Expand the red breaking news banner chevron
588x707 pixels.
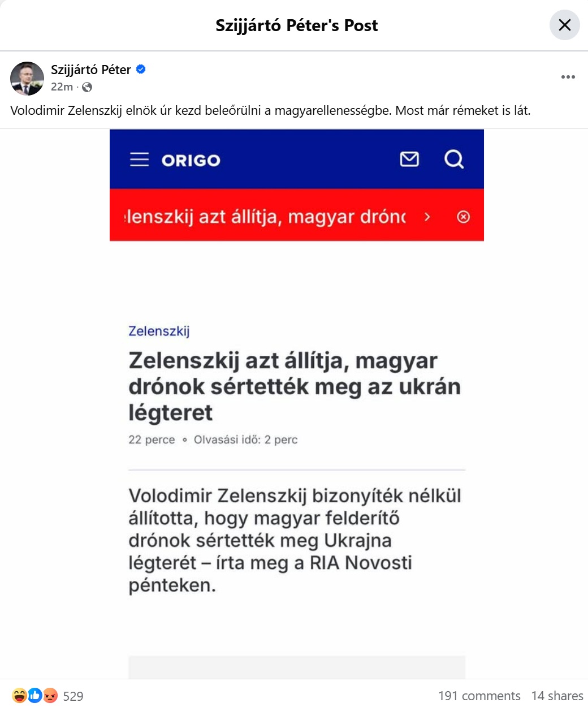(x=427, y=217)
